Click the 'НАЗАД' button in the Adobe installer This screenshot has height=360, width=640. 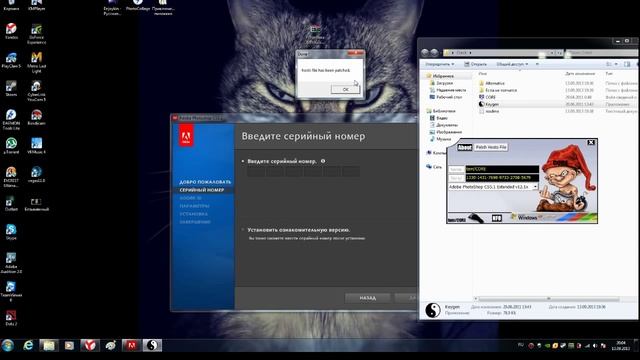pos(367,298)
